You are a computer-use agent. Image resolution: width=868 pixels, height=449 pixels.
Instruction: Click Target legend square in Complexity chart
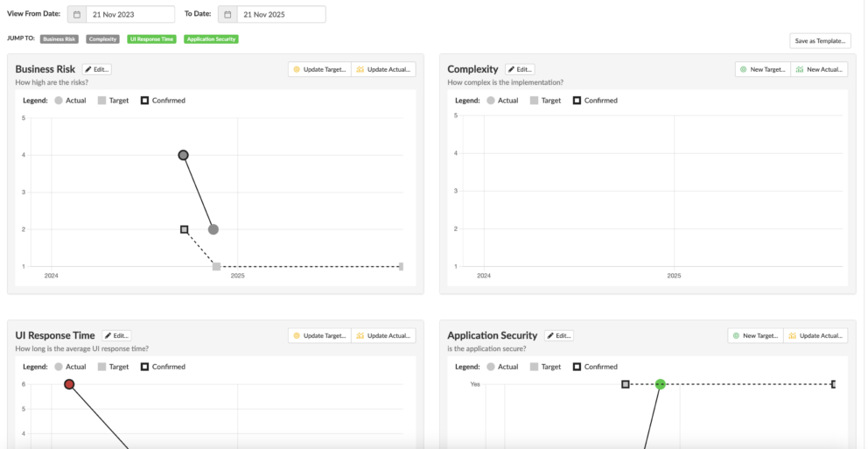[x=535, y=101]
